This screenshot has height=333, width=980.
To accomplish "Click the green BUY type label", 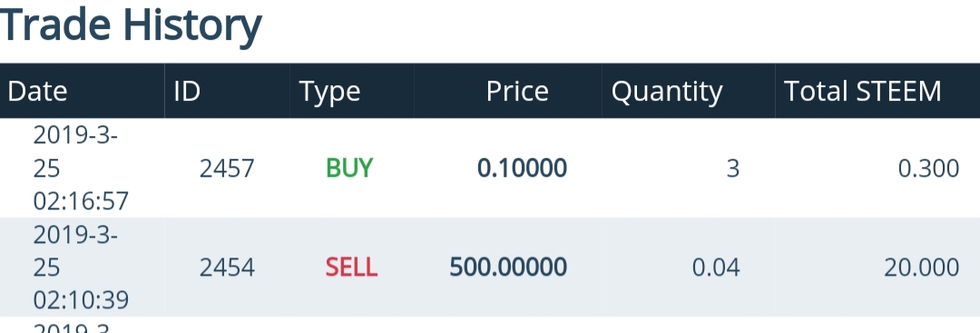I will pos(349,168).
